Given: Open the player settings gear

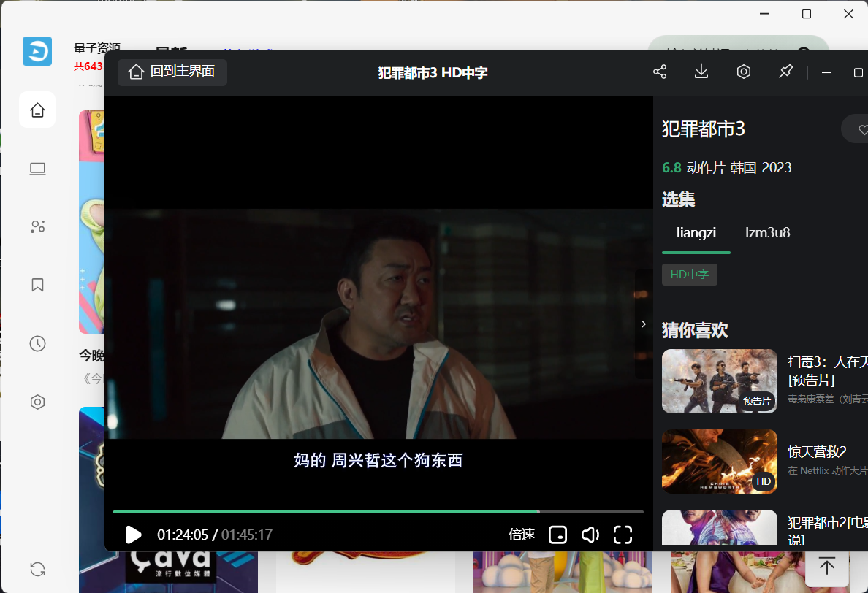Looking at the screenshot, I should 743,72.
